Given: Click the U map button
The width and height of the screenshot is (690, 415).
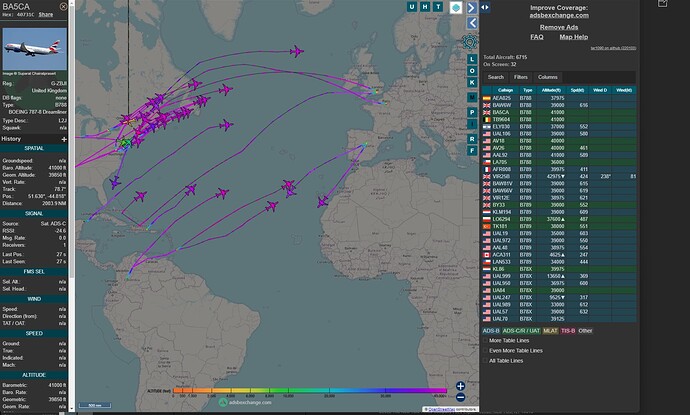Looking at the screenshot, I should (x=412, y=7).
